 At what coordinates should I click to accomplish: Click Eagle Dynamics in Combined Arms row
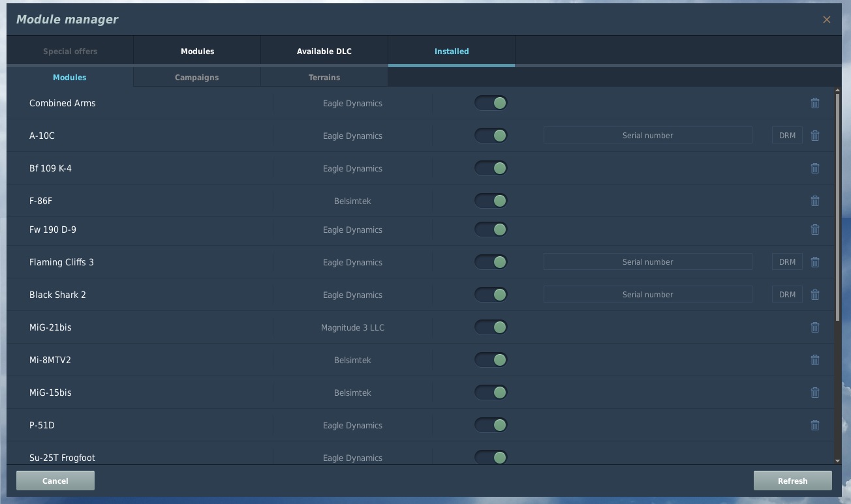pyautogui.click(x=352, y=103)
